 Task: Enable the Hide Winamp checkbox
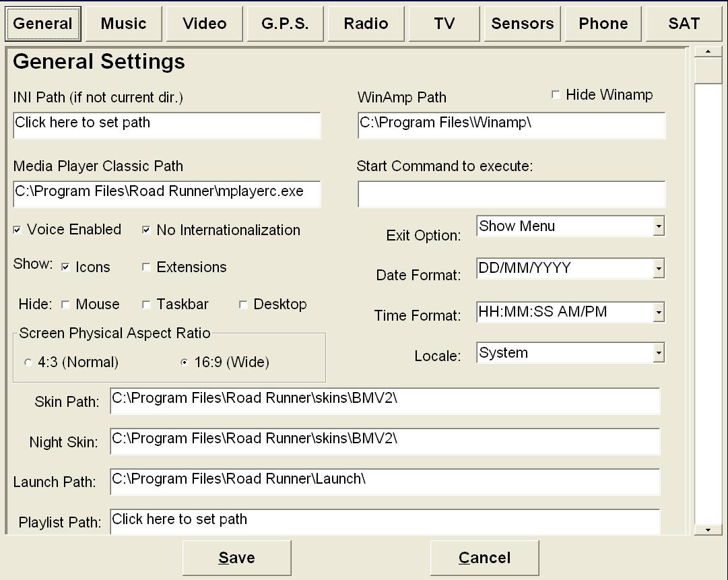click(556, 95)
